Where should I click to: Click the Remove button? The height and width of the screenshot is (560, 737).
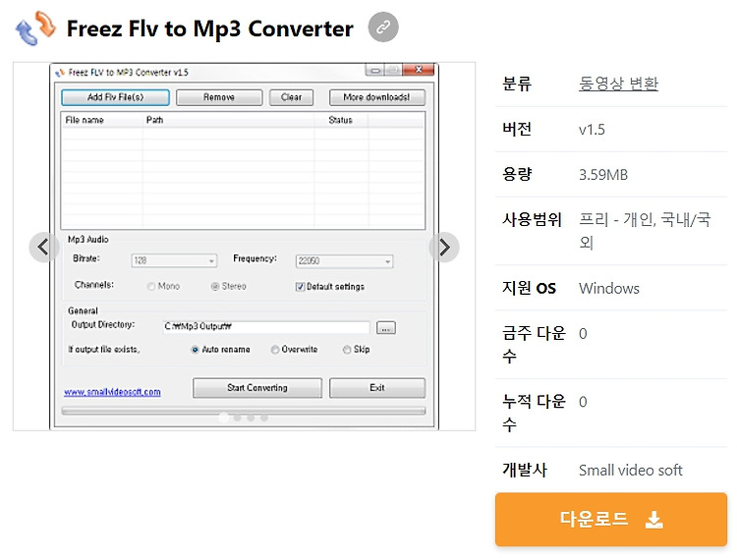[219, 97]
